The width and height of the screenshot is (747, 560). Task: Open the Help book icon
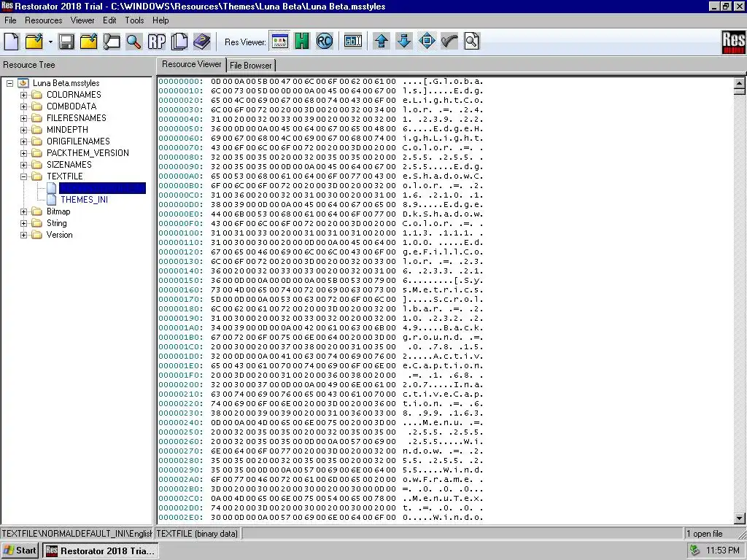(x=202, y=42)
